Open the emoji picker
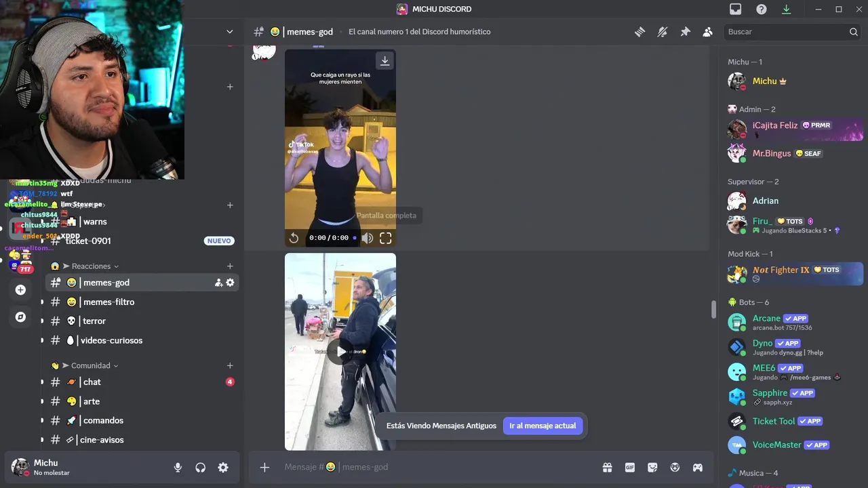The height and width of the screenshot is (488, 868). point(675,467)
